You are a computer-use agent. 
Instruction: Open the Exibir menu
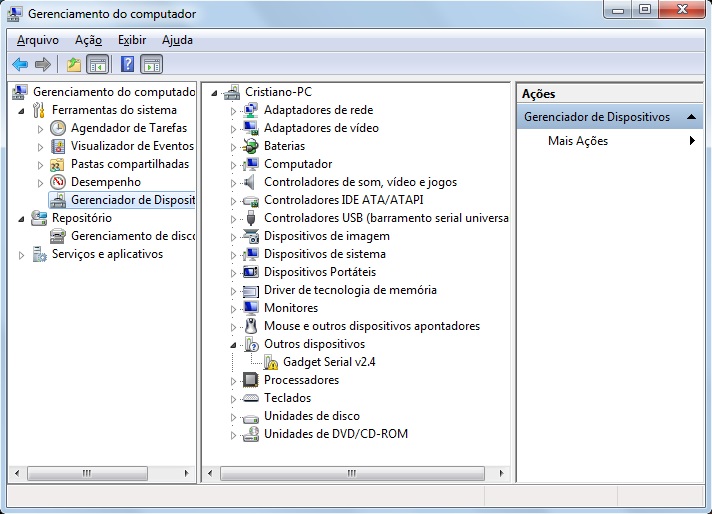tap(131, 40)
